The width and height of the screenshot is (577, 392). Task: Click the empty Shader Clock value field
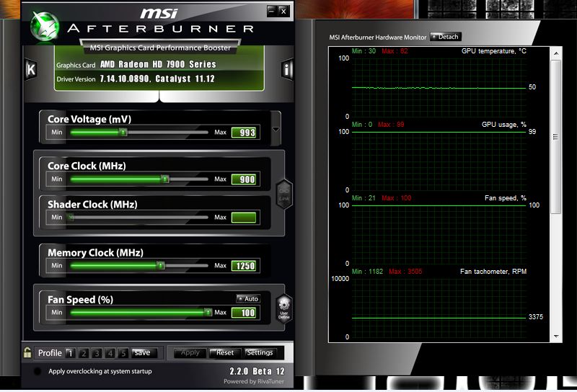pyautogui.click(x=244, y=218)
